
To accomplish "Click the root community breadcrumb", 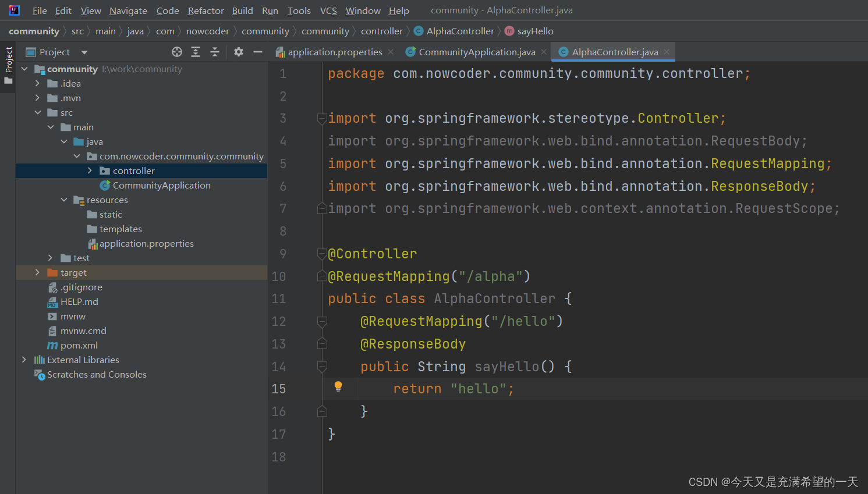I will pyautogui.click(x=34, y=31).
